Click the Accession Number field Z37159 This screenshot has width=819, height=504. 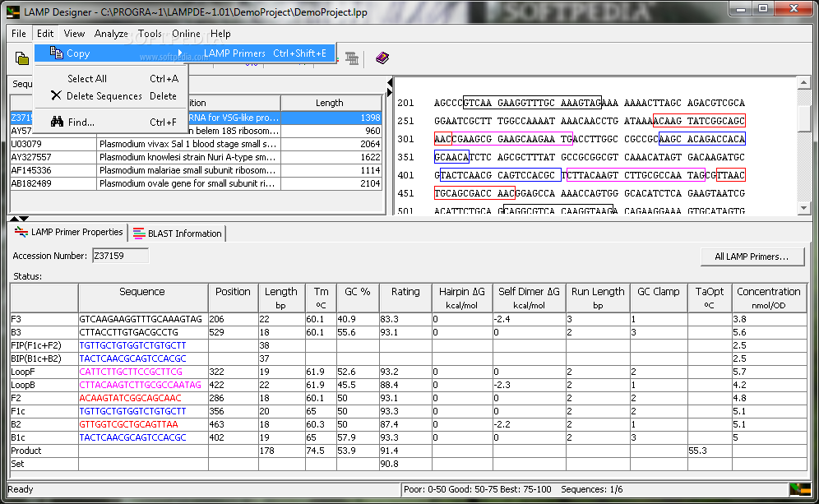click(x=120, y=256)
